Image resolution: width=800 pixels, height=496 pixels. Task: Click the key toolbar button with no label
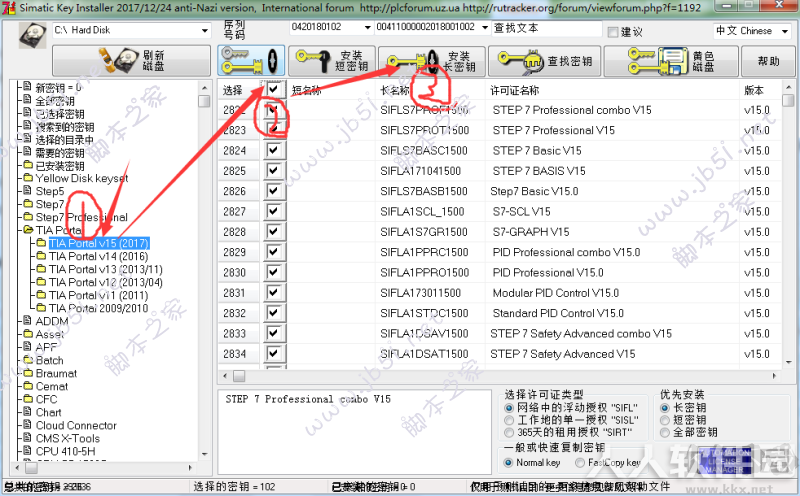click(251, 61)
